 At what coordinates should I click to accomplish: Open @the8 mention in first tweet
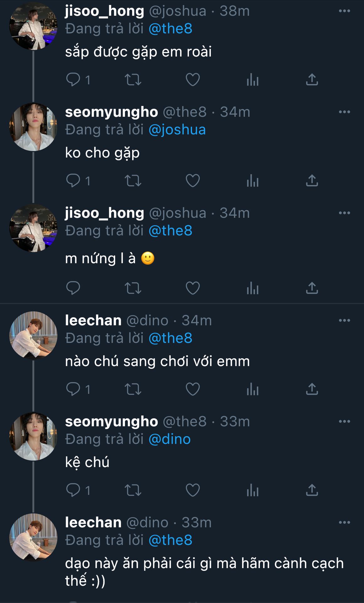click(170, 29)
